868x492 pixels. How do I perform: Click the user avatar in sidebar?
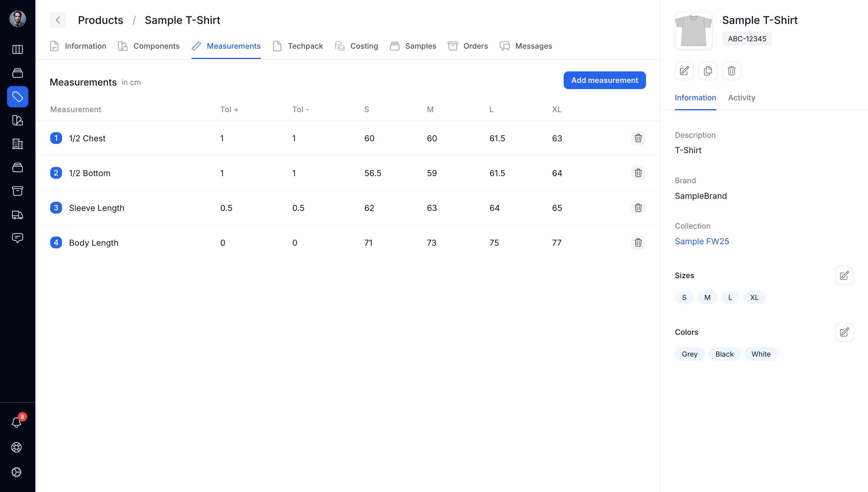18,19
